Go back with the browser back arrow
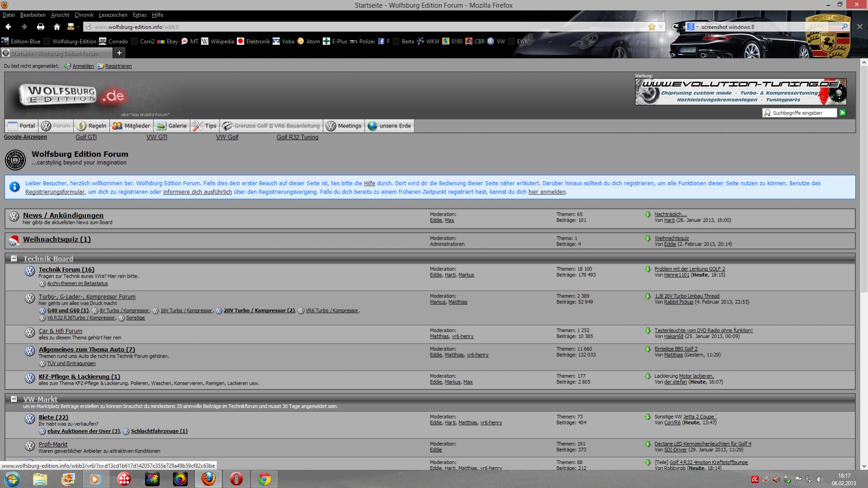 (8, 27)
